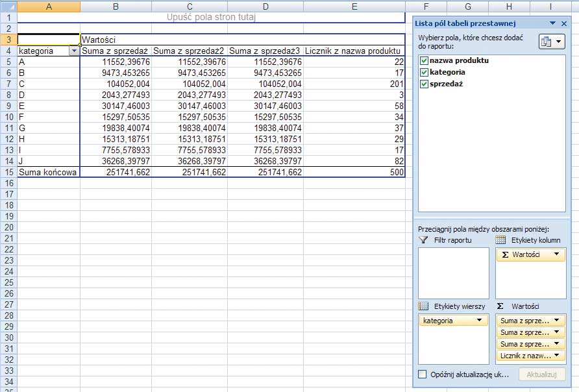Click the sigma icon of the Wartości area header
Screen dimensions: 579x392
pyautogui.click(x=500, y=306)
